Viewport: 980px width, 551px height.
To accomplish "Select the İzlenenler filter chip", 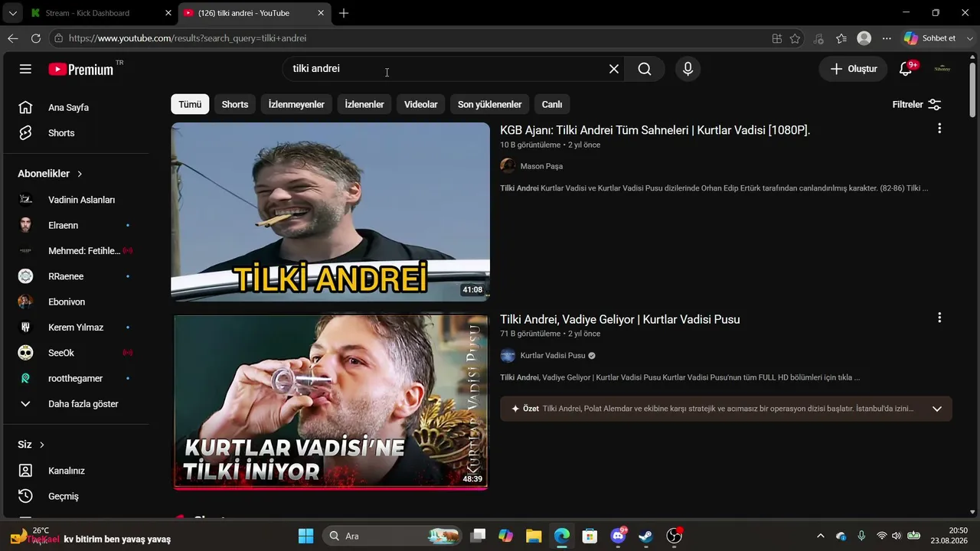I will tap(364, 105).
